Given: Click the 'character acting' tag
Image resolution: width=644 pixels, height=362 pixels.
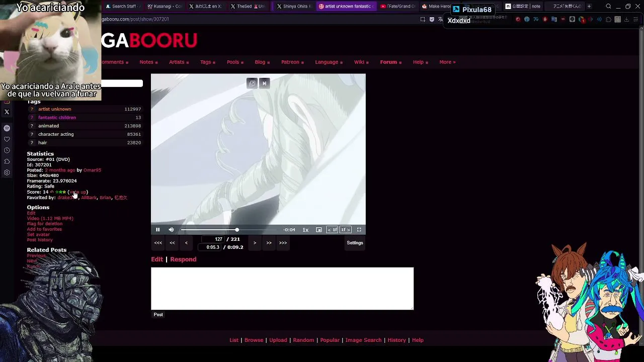Looking at the screenshot, I should click(56, 135).
